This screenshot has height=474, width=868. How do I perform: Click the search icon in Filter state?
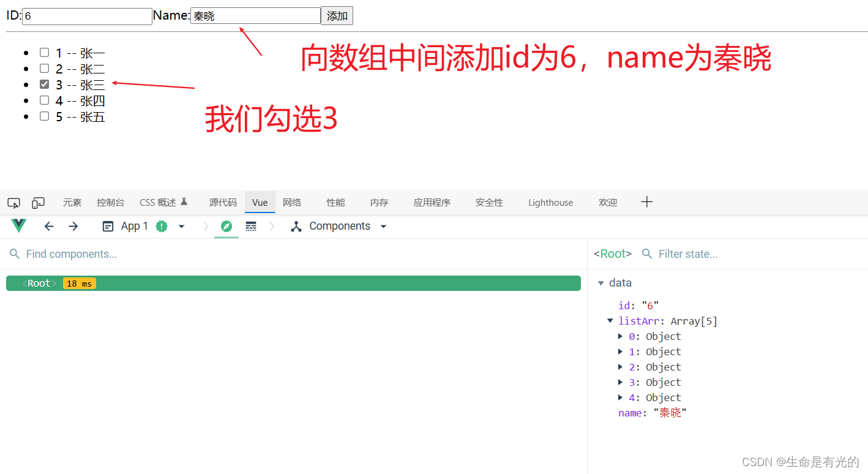[x=646, y=254]
